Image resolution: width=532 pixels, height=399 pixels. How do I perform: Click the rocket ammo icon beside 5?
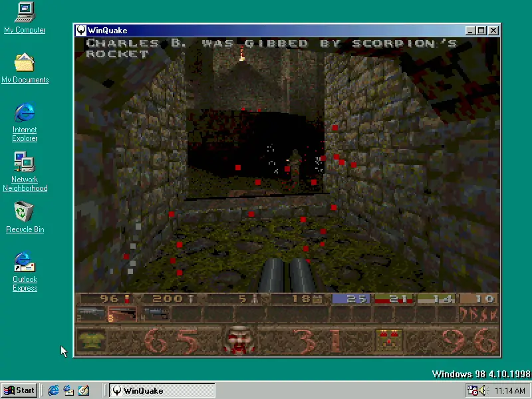coord(255,299)
